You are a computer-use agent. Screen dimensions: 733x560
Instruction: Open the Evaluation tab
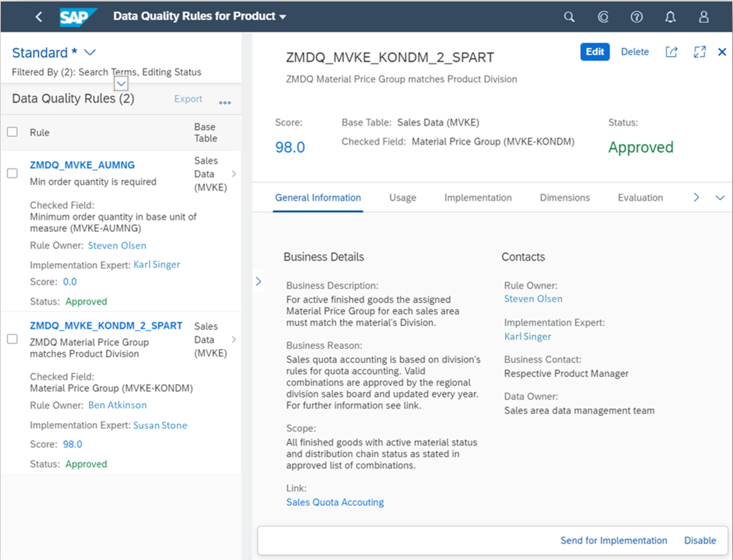click(640, 198)
